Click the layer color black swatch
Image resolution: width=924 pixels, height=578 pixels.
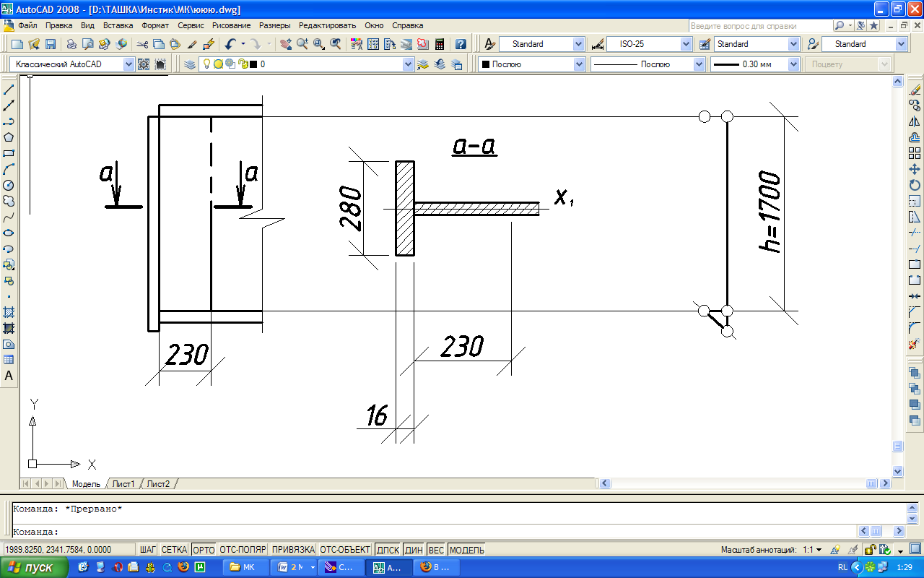[x=253, y=64]
